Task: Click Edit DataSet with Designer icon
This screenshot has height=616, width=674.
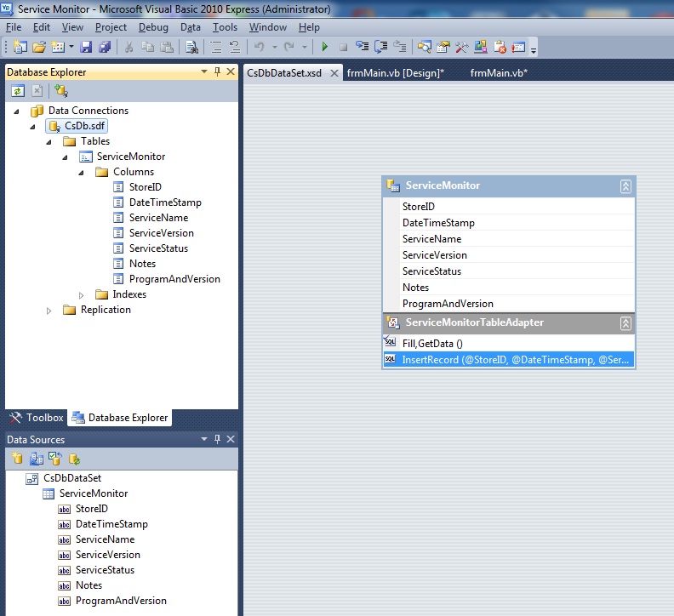Action: [36, 459]
